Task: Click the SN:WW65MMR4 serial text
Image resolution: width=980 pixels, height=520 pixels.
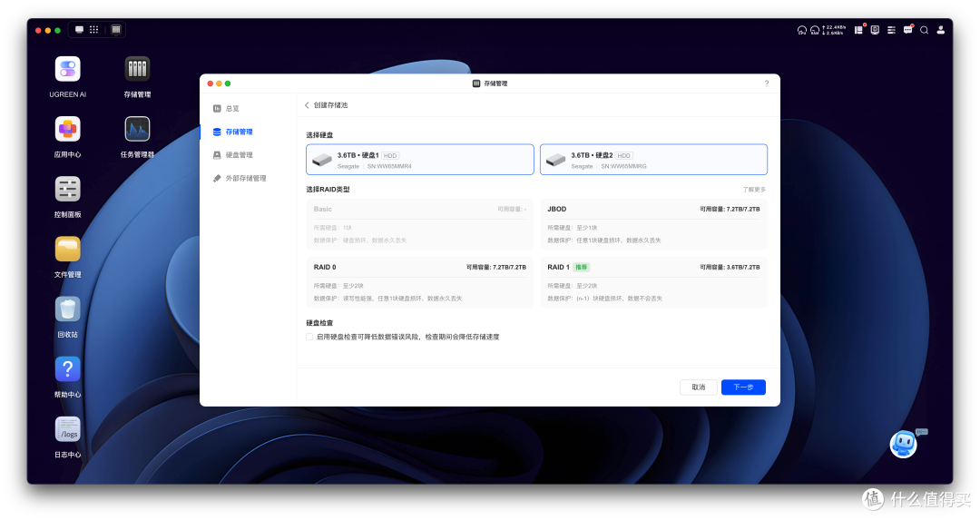Action: [389, 166]
